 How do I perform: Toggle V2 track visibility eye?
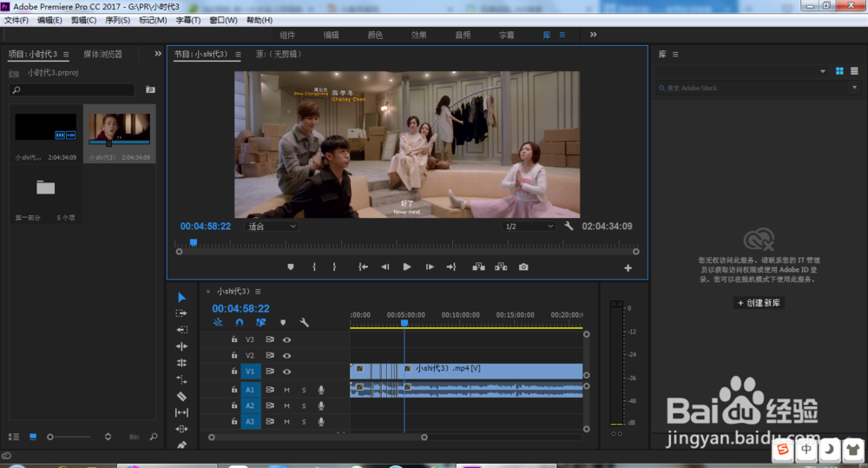tap(286, 356)
